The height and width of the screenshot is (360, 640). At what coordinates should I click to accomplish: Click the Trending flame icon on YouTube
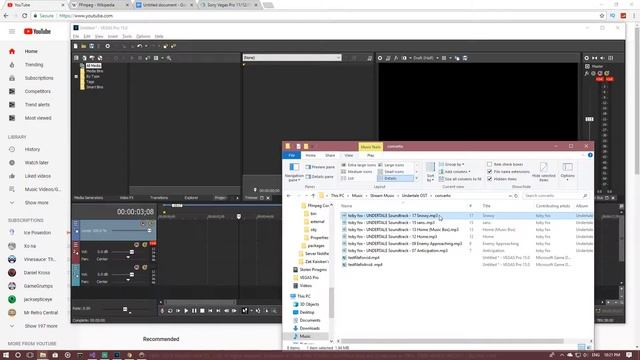click(x=12, y=65)
